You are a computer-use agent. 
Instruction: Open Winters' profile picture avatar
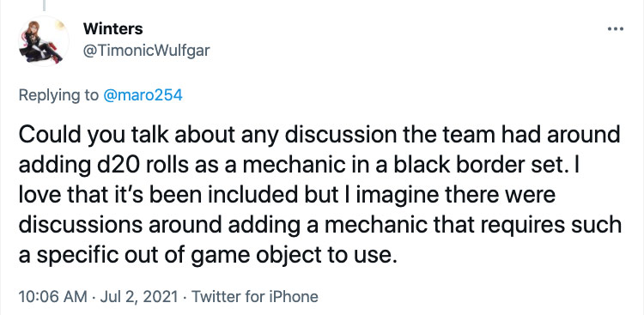43,41
